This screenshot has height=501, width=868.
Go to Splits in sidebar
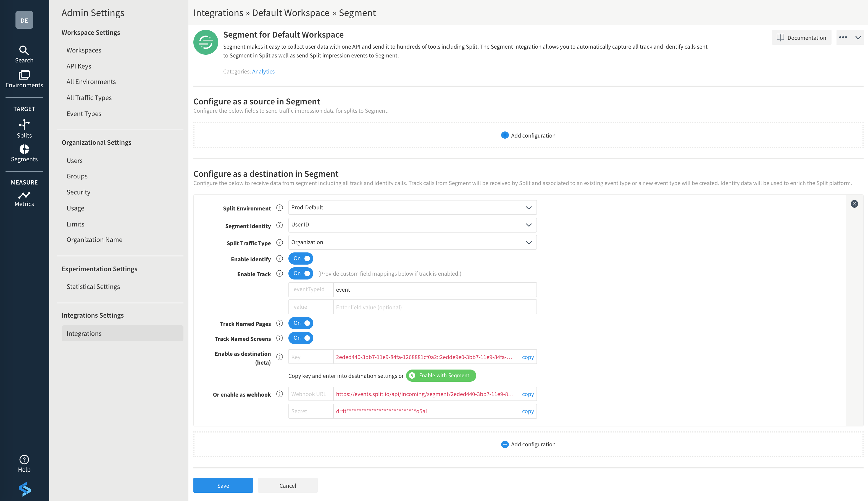click(24, 129)
